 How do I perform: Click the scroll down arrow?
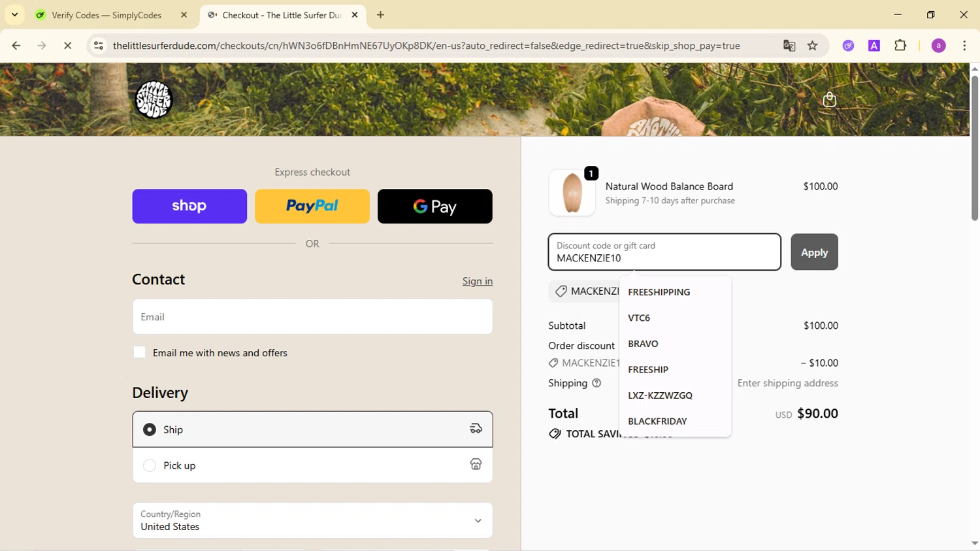click(x=974, y=544)
